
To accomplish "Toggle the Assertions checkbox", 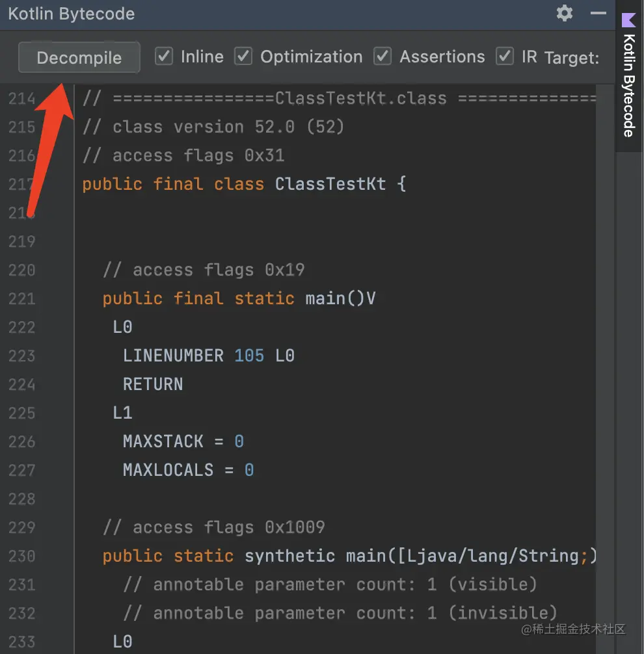I will [x=382, y=56].
